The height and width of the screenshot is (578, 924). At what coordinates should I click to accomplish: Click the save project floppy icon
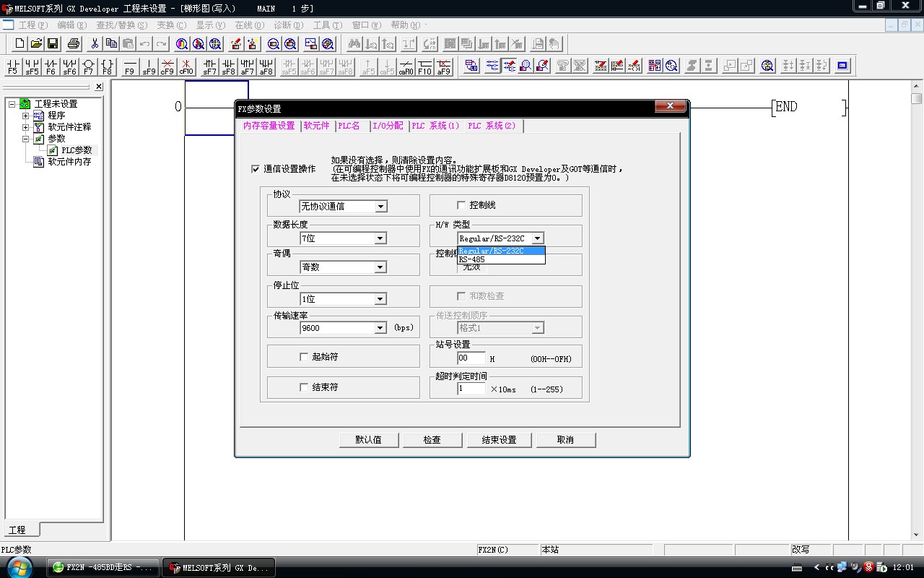[x=53, y=44]
